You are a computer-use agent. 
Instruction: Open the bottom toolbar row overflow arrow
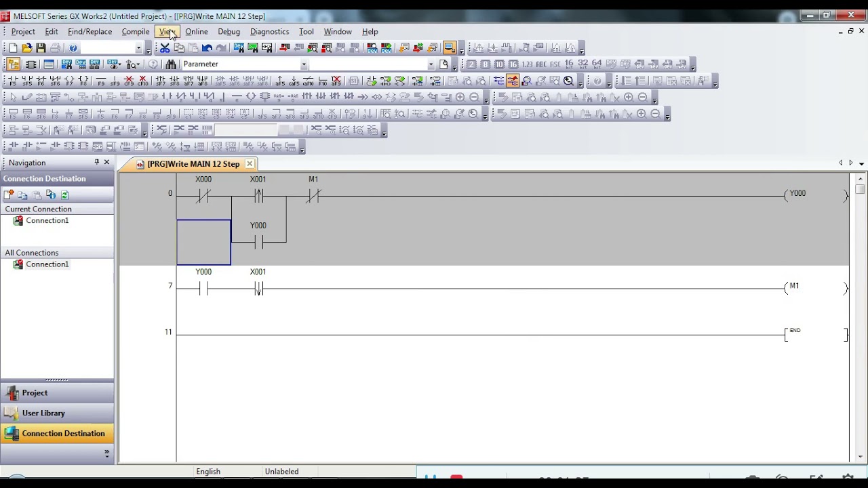point(302,148)
